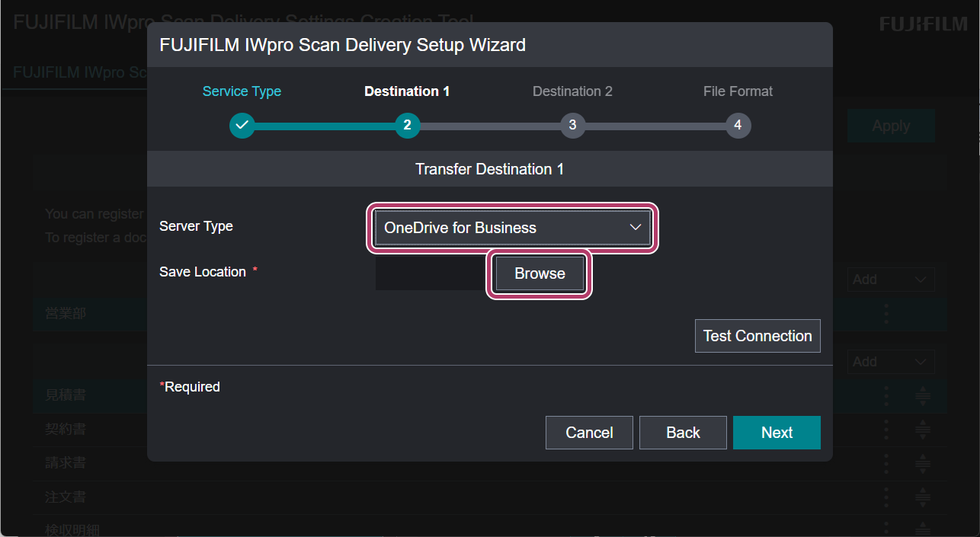The height and width of the screenshot is (537, 980).
Task: Click the *Required note text
Action: click(190, 387)
